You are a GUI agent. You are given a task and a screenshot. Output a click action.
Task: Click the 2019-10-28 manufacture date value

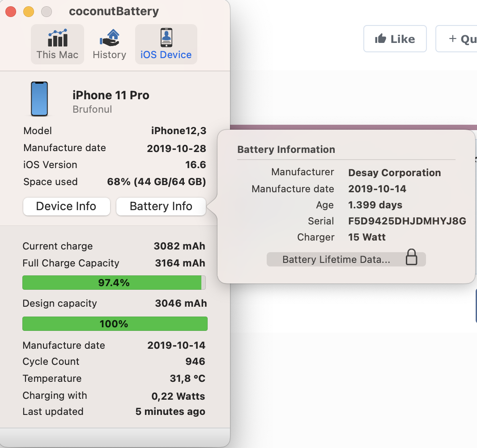tap(176, 148)
